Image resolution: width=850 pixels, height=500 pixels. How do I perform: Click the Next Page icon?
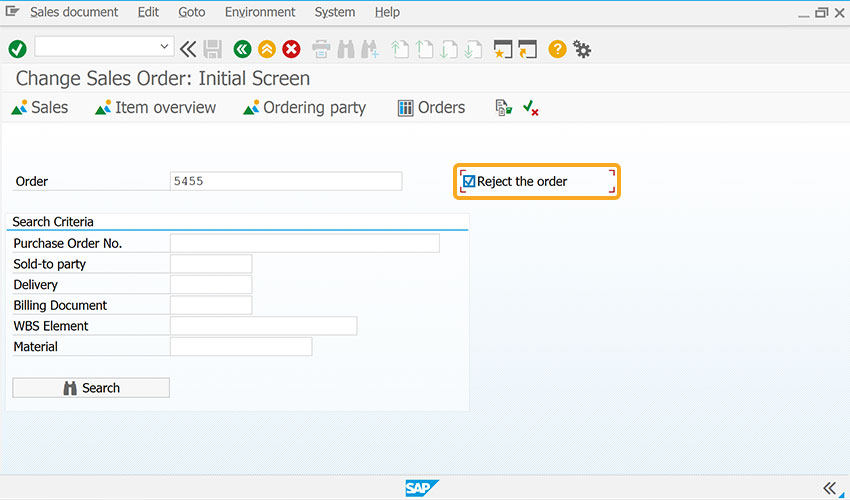(449, 49)
